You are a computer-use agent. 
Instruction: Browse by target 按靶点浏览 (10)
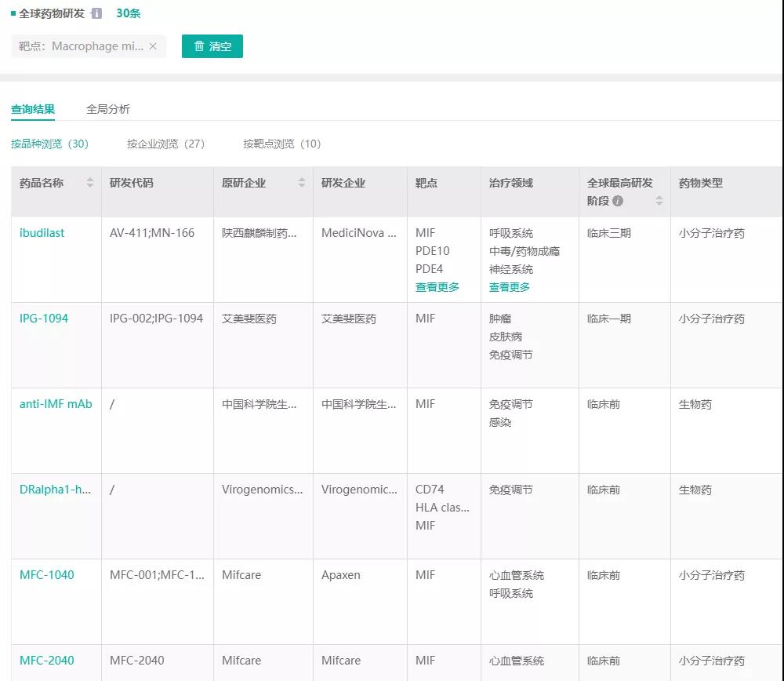pos(281,144)
